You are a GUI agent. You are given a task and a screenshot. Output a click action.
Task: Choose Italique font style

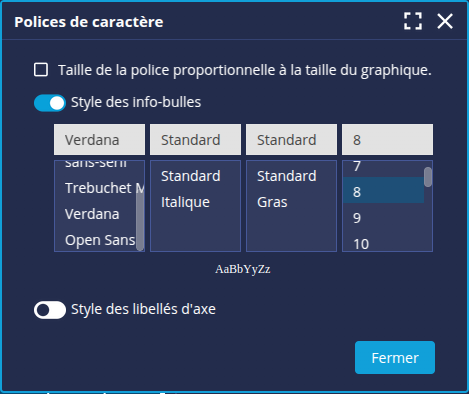coord(195,202)
